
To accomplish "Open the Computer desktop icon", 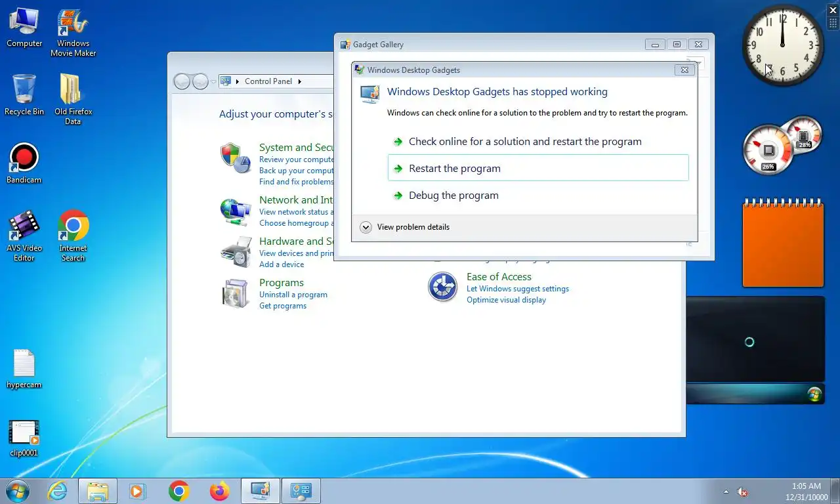I will [24, 28].
